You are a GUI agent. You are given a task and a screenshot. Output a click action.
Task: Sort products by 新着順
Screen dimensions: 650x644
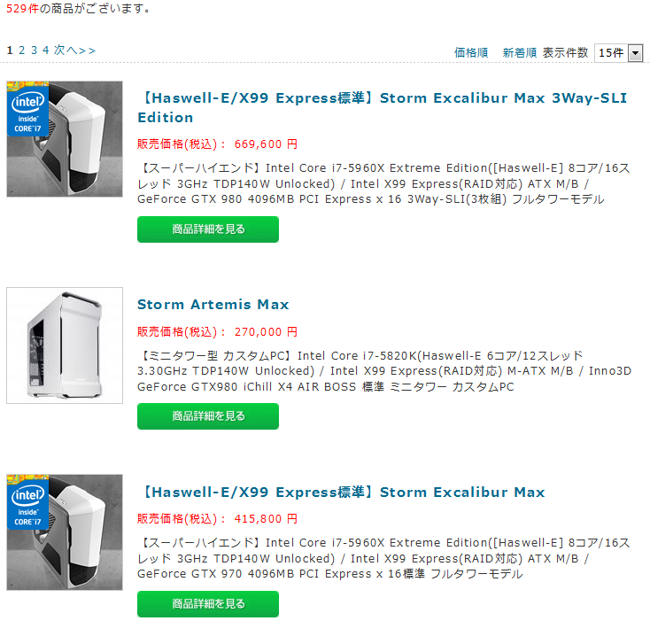(x=520, y=52)
